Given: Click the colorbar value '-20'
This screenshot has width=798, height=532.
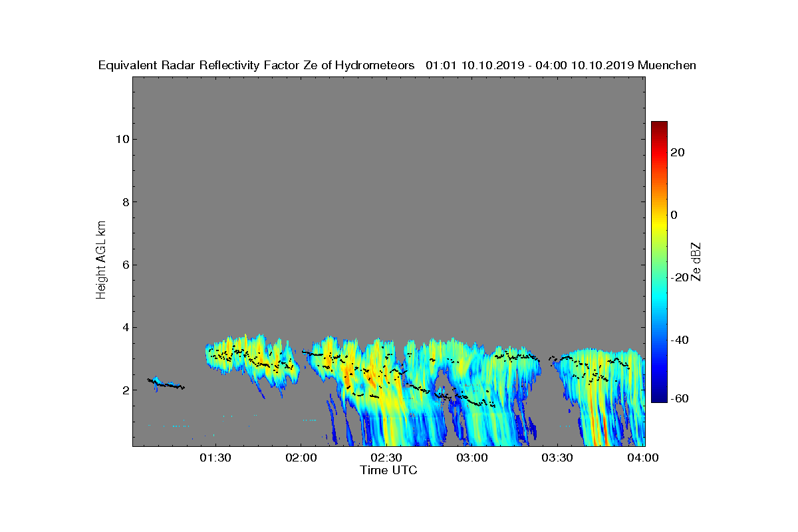Looking at the screenshot, I should [x=680, y=277].
